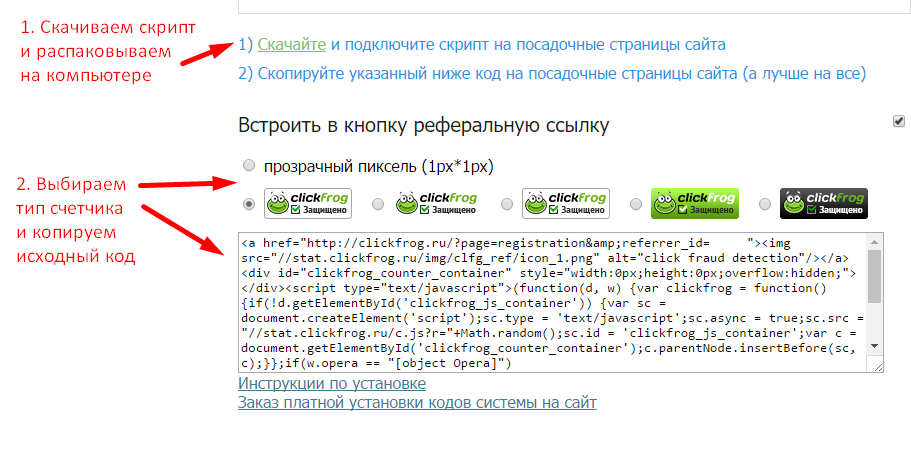Open the "Инструкции по установке" link
The image size is (911, 460).
pyautogui.click(x=332, y=383)
